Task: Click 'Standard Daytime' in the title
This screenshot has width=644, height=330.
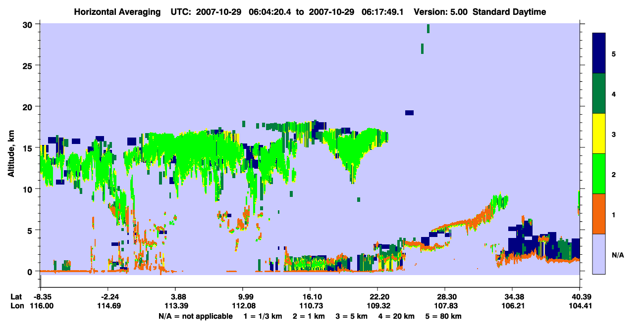Action: point(509,12)
